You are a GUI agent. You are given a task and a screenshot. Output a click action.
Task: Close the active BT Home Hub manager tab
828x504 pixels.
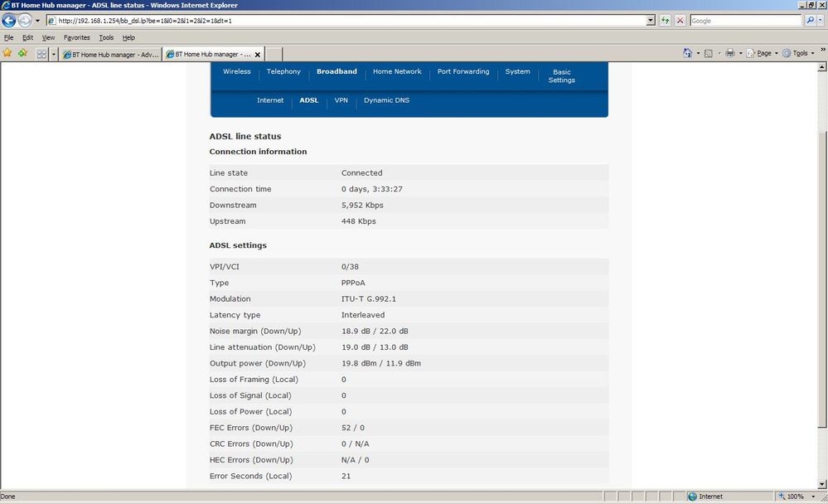(258, 55)
